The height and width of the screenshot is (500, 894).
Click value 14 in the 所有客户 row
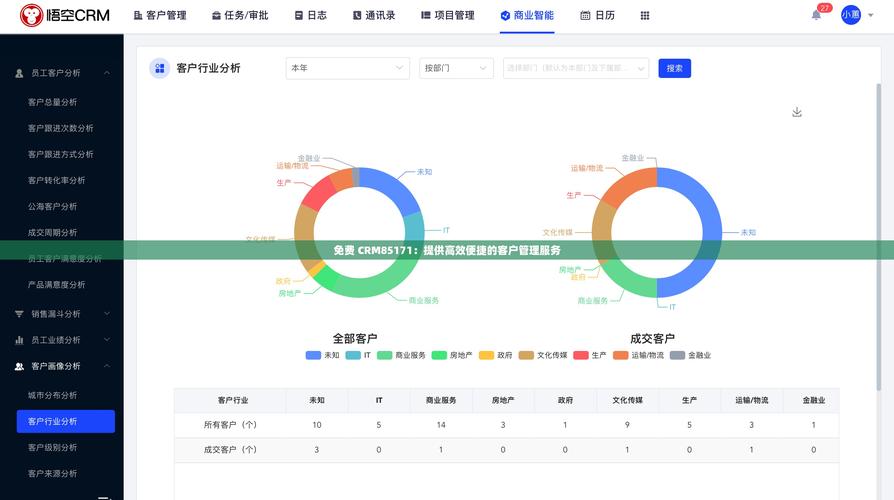[441, 425]
